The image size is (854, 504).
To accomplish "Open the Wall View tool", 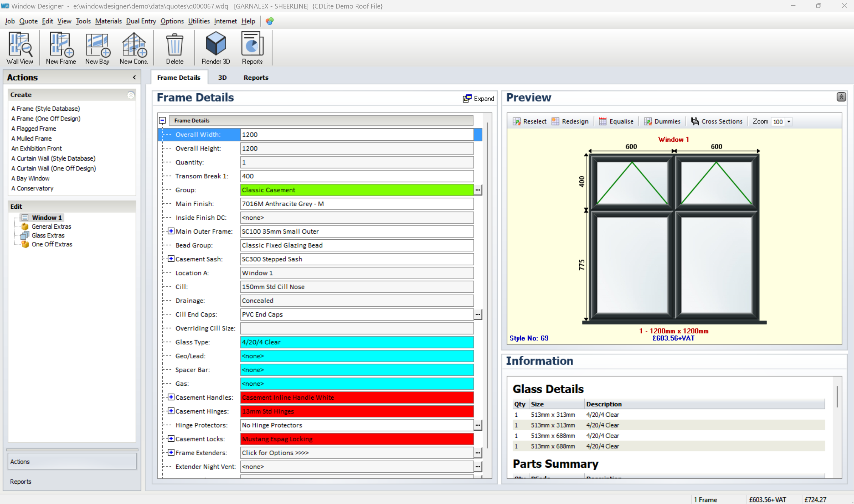I will tap(20, 48).
